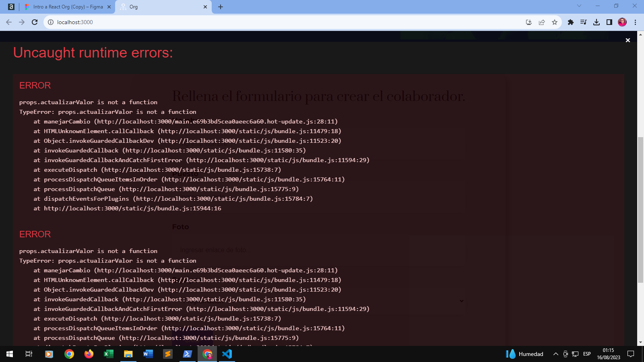Image resolution: width=644 pixels, height=362 pixels.
Task: Click 'at dispatchEventsForPlugins' stack line
Action: click(173, 199)
